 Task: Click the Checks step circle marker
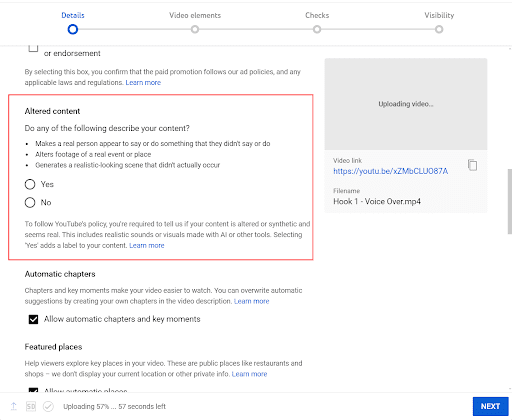[x=317, y=29]
